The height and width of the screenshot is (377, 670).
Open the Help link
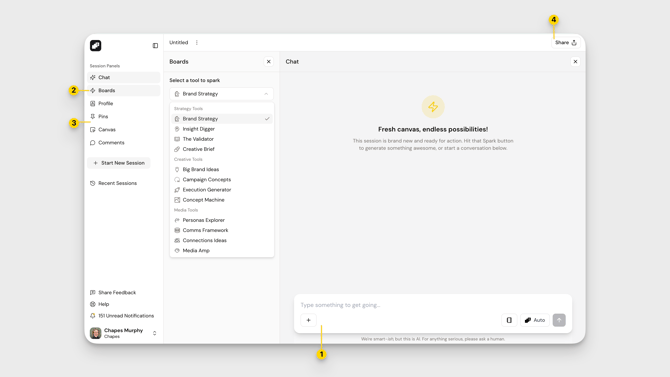tap(100, 304)
